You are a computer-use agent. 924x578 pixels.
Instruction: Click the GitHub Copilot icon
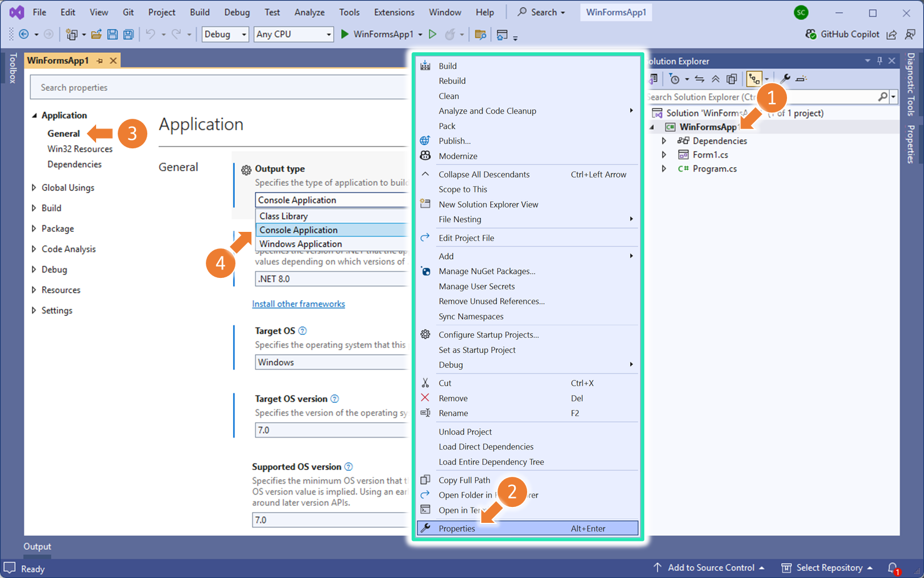(811, 34)
